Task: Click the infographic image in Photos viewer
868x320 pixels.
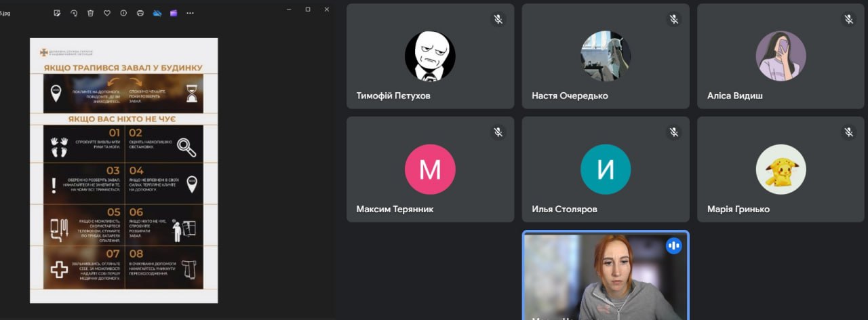Action: [123, 170]
